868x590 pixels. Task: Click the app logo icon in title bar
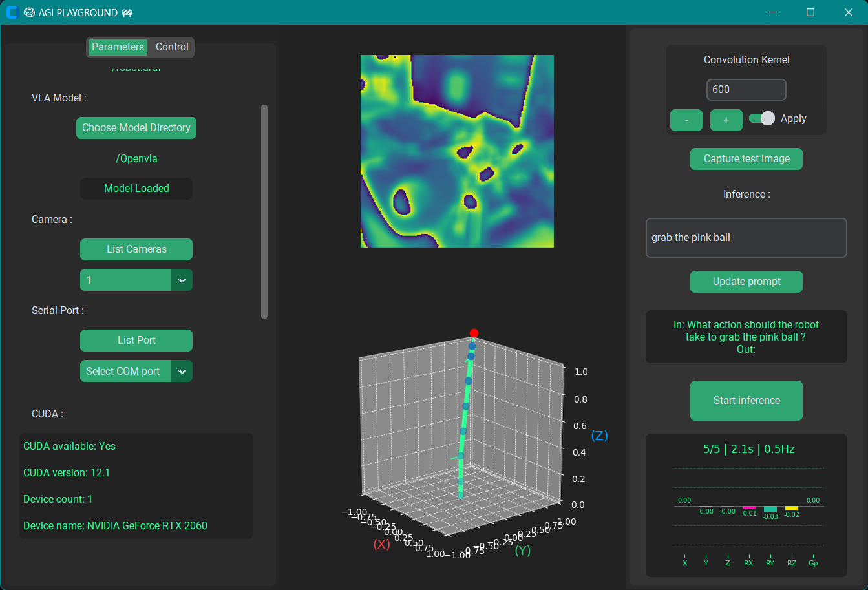12,12
